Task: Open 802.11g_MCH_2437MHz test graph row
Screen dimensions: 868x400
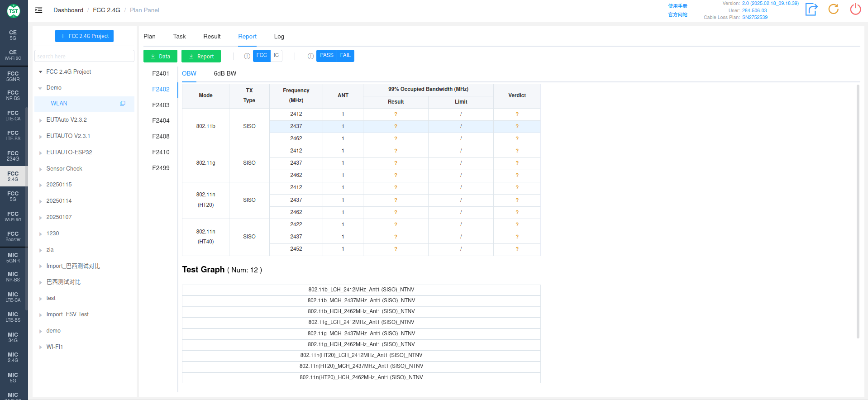Action: 361,334
